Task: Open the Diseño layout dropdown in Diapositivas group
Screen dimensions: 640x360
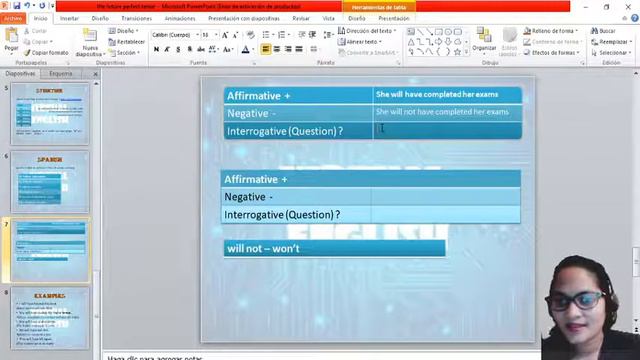Action: pyautogui.click(x=123, y=31)
